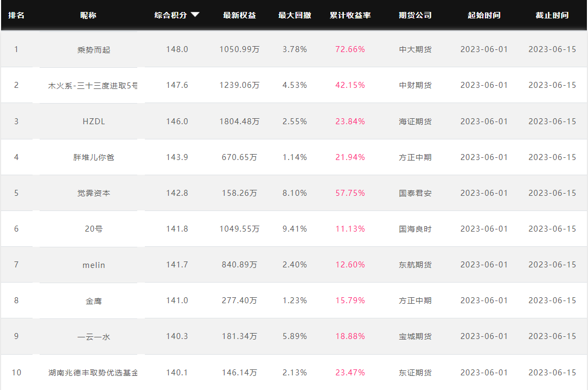Viewport: 588px width, 390px height.
Task: Select the score 147.6
Action: pos(177,85)
